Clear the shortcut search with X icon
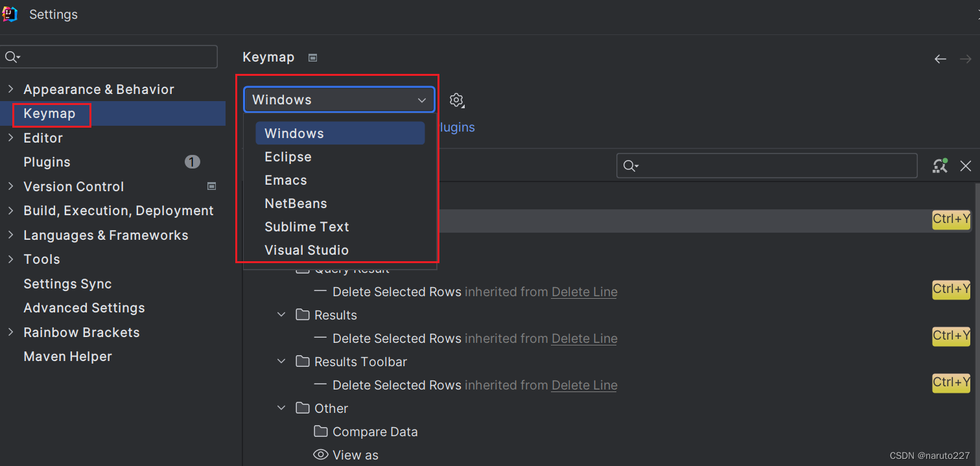Image resolution: width=980 pixels, height=466 pixels. tap(966, 167)
